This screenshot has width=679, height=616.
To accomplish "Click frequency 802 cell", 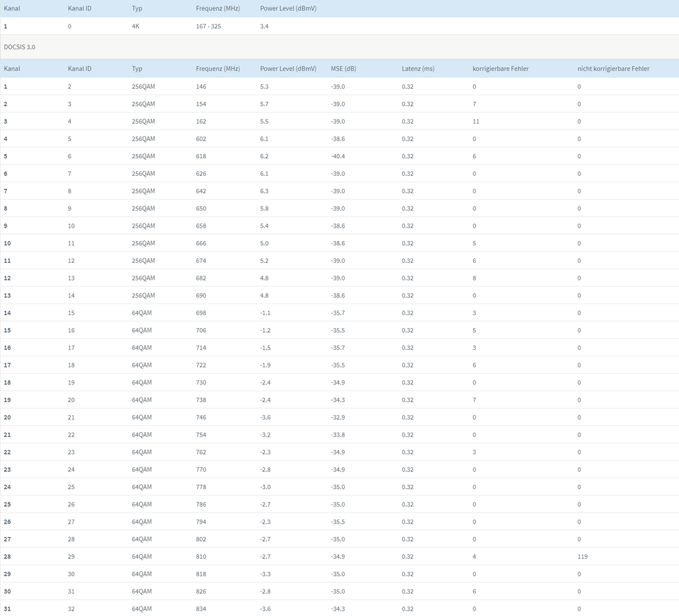I will click(x=201, y=539).
